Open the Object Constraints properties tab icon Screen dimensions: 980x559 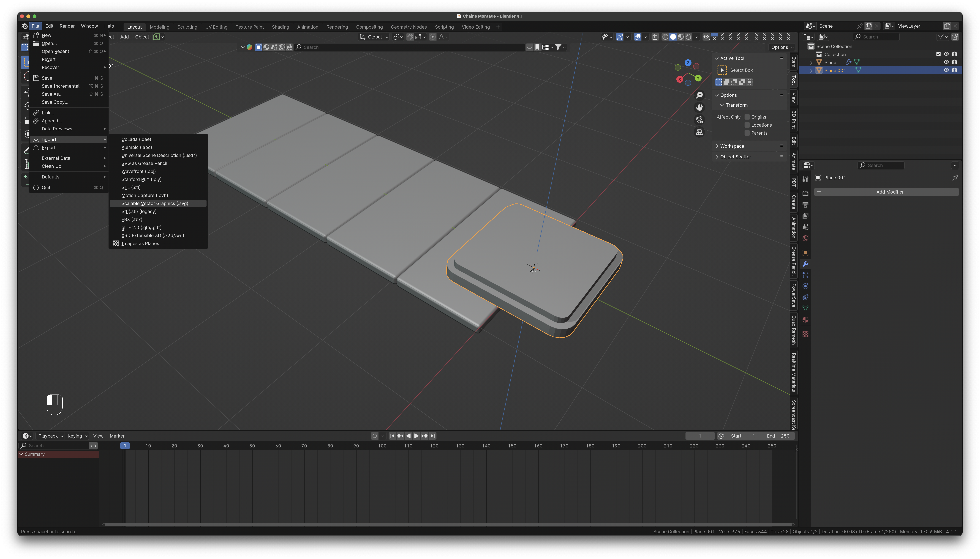coord(805,297)
